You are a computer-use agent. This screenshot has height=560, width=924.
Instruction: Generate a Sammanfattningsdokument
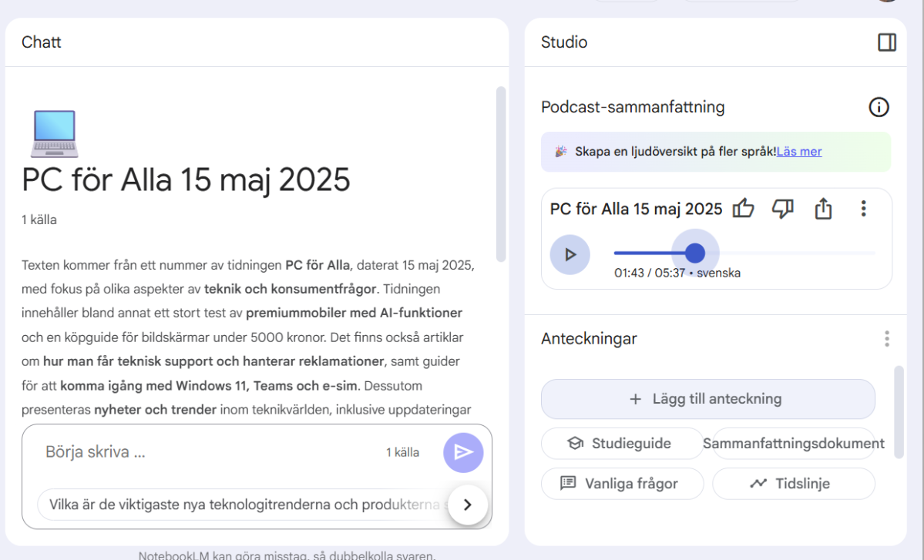point(793,444)
